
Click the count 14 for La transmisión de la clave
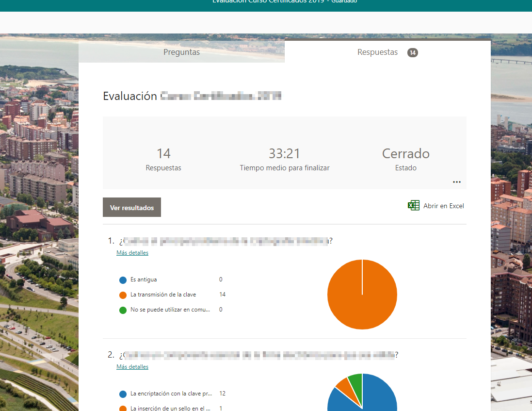click(x=222, y=295)
